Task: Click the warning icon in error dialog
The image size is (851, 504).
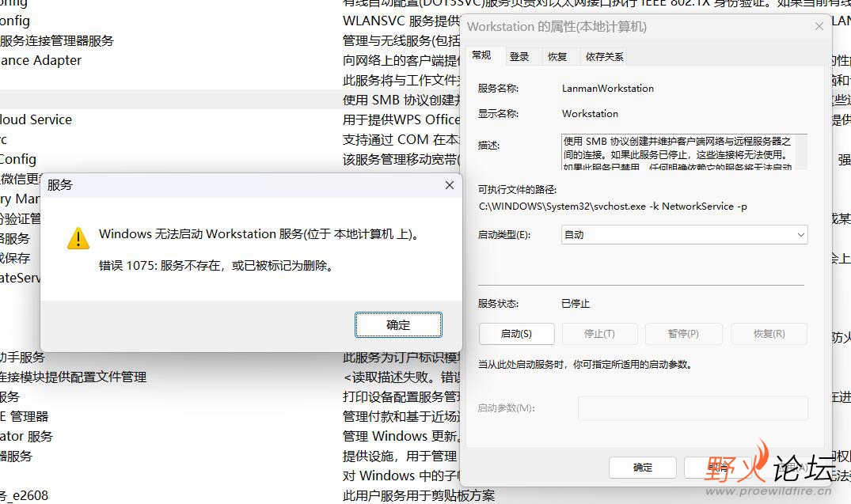Action: point(78,238)
